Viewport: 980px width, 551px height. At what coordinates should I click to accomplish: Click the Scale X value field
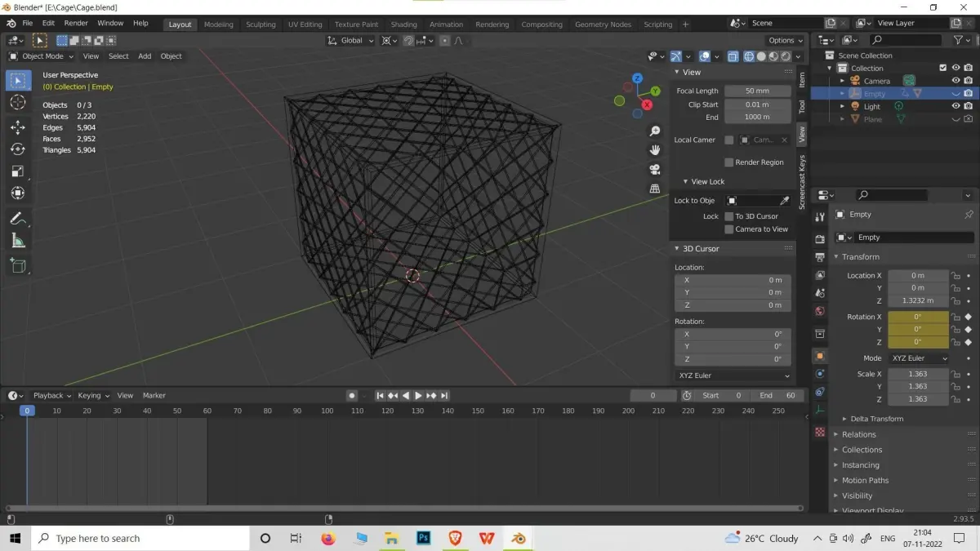click(918, 374)
